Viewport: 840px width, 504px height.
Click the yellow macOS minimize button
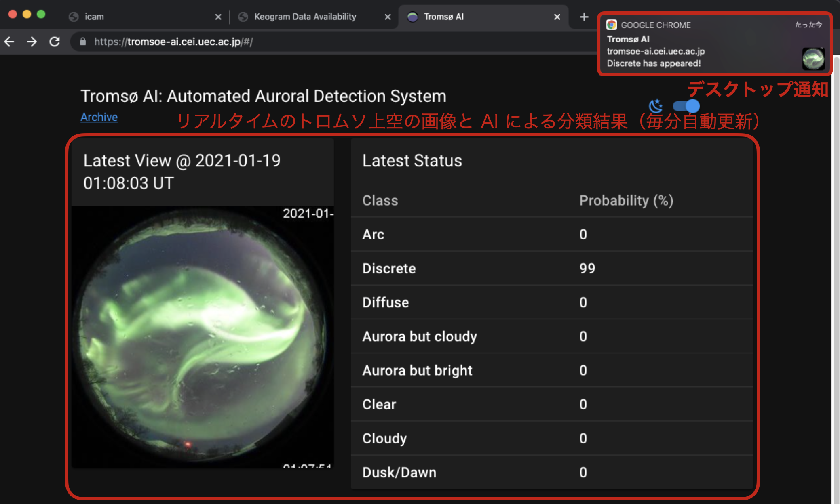pos(27,14)
